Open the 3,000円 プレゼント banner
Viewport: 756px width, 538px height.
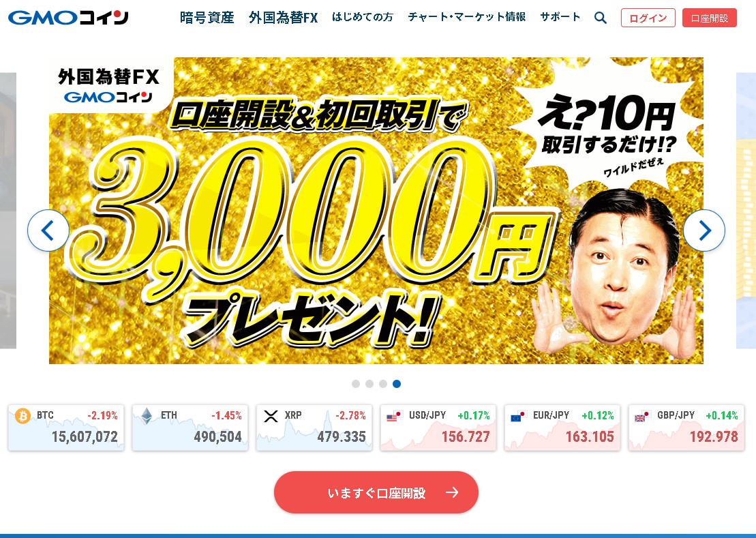tap(376, 211)
